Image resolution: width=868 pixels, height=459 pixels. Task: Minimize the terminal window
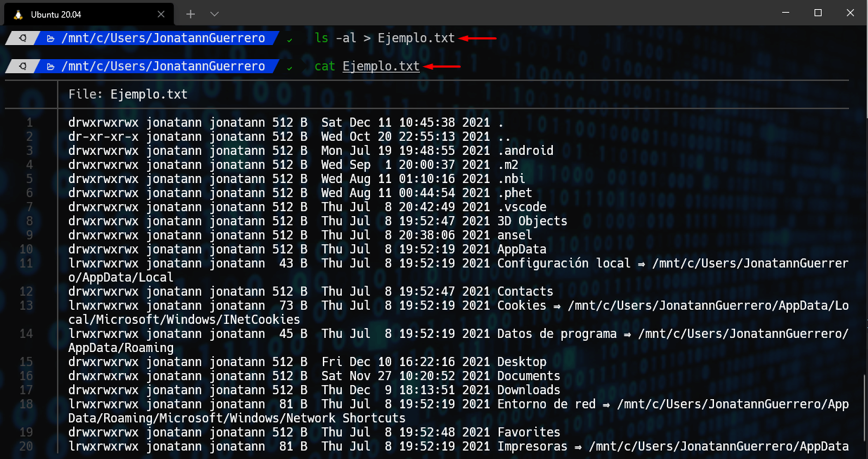[786, 13]
